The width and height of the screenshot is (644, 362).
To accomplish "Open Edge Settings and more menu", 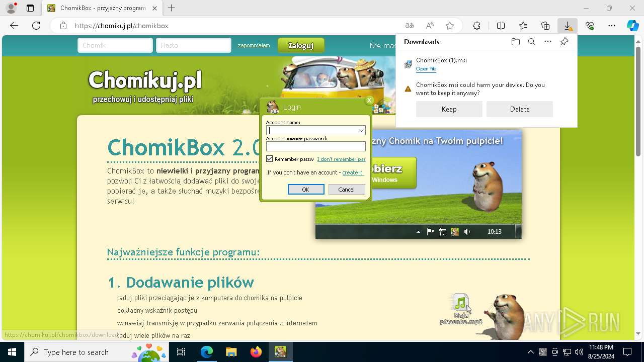I will pos(612,26).
